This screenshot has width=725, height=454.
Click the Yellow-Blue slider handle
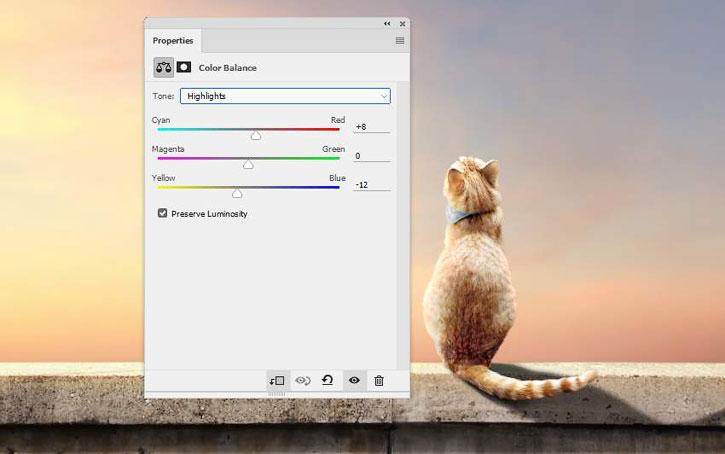(x=237, y=193)
